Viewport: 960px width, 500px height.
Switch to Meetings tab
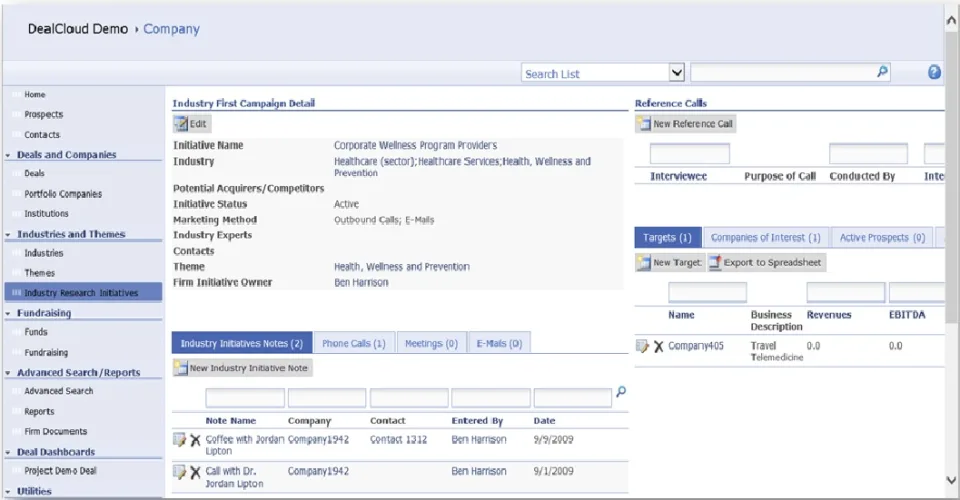pyautogui.click(x=432, y=343)
